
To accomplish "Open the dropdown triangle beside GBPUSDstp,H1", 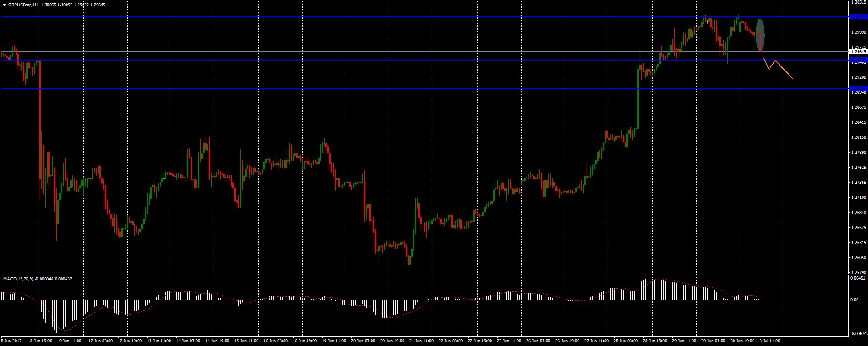I will tap(4, 4).
